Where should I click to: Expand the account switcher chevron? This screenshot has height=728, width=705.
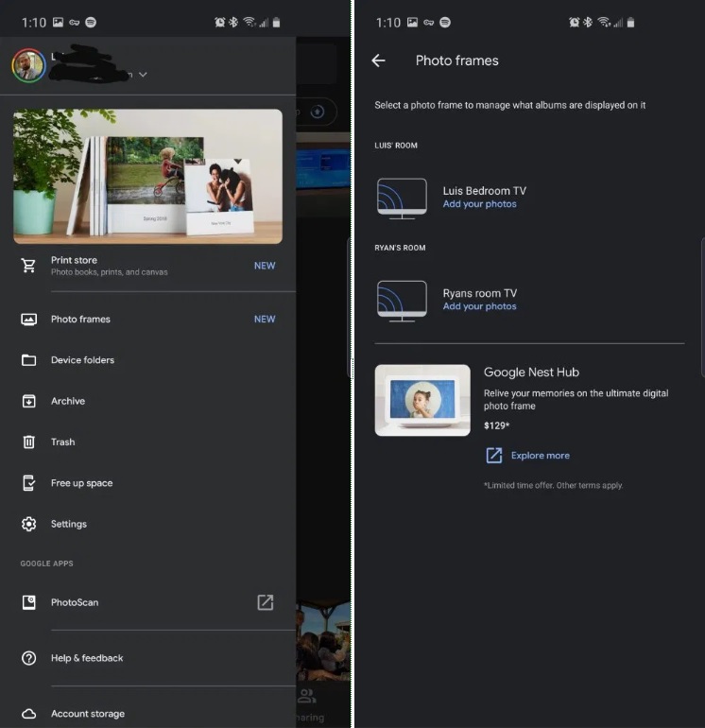tap(143, 75)
